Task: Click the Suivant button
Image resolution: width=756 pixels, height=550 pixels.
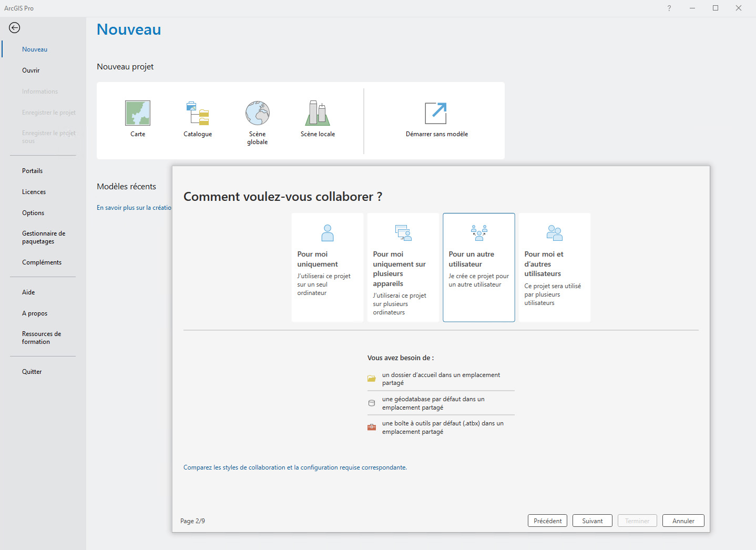Action: pyautogui.click(x=592, y=521)
